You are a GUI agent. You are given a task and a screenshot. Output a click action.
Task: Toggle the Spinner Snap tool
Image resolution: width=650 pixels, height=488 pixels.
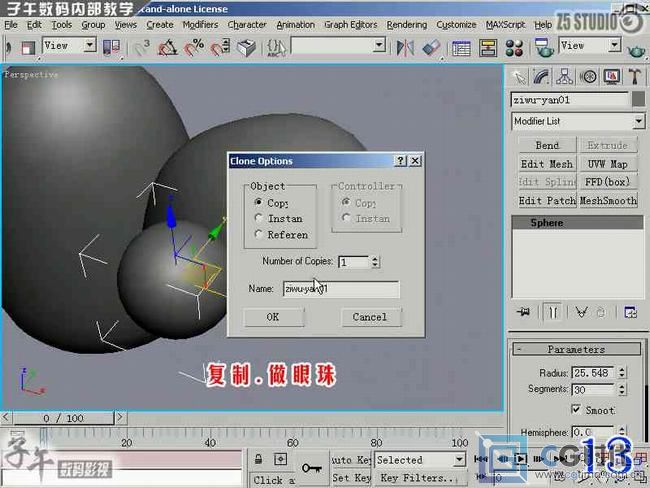tap(220, 48)
